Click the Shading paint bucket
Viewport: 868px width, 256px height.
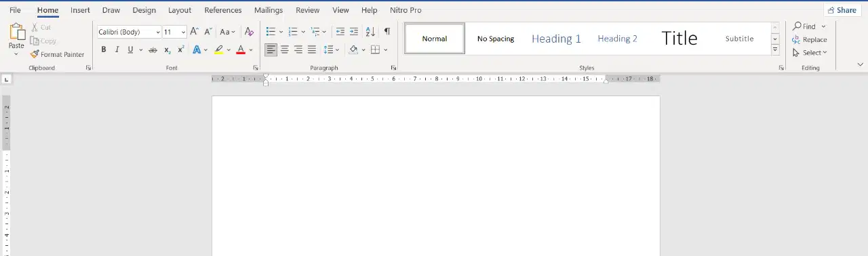click(x=353, y=49)
